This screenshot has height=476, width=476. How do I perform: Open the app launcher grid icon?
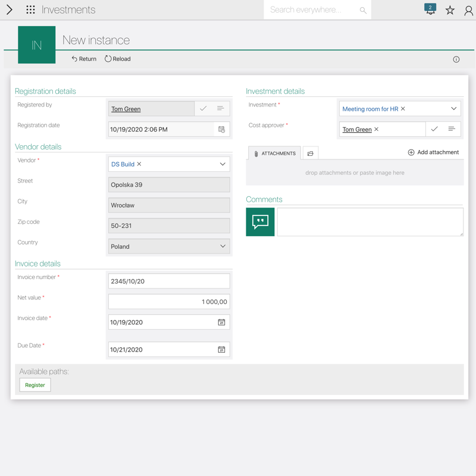(x=30, y=10)
